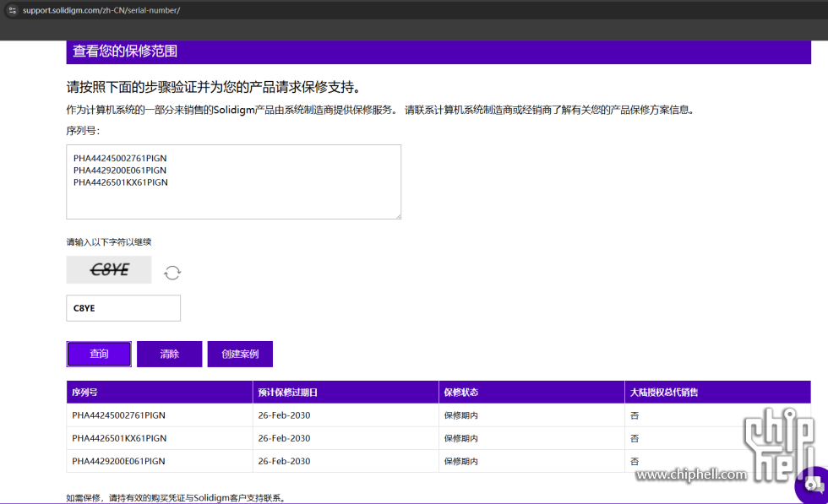828x504 pixels.
Task: Click the 查询 query button
Action: (x=99, y=354)
